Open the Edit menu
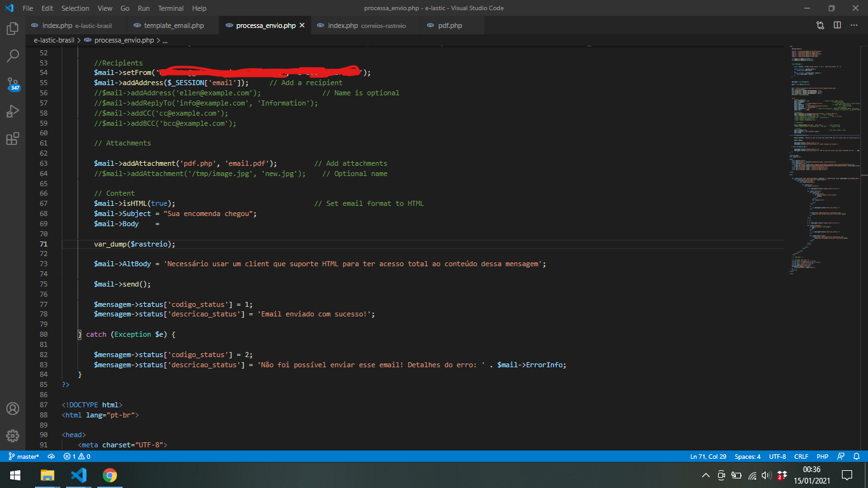Viewport: 868px width, 488px height. coord(48,8)
